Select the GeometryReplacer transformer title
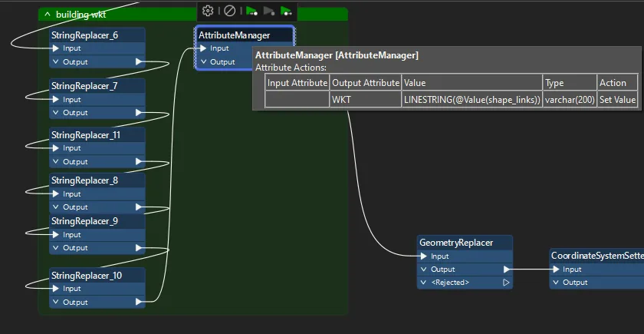Screen dimensions: 644x334 (x=456, y=243)
